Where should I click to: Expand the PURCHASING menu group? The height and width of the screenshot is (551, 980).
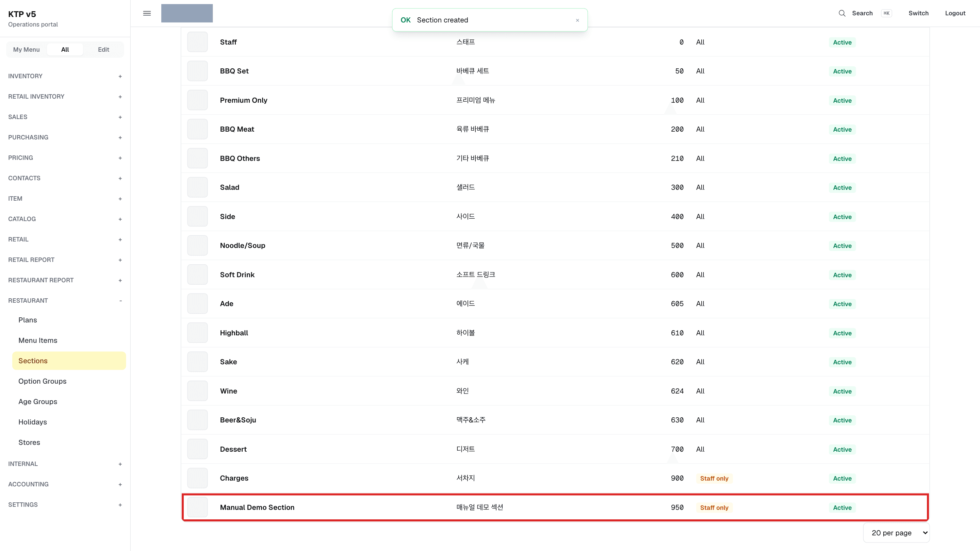tap(65, 137)
